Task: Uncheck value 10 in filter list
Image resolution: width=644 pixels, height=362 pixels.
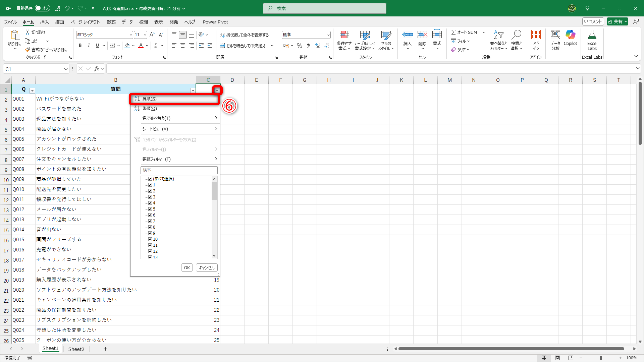Action: click(150, 239)
